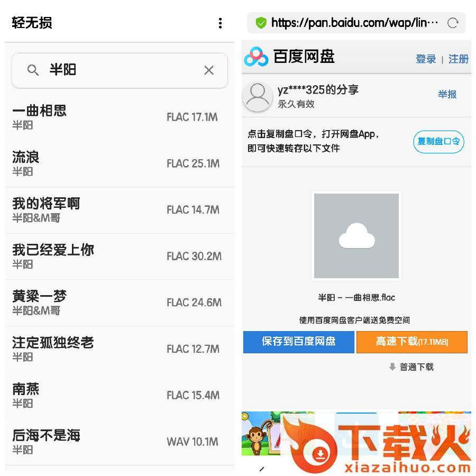
Task: Click the 复制盘口令 button
Action: [x=438, y=142]
